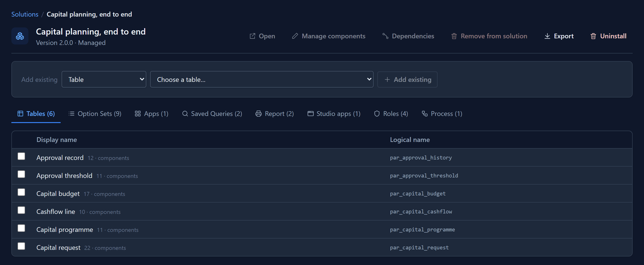Check the Cashflow line checkbox

(x=21, y=210)
